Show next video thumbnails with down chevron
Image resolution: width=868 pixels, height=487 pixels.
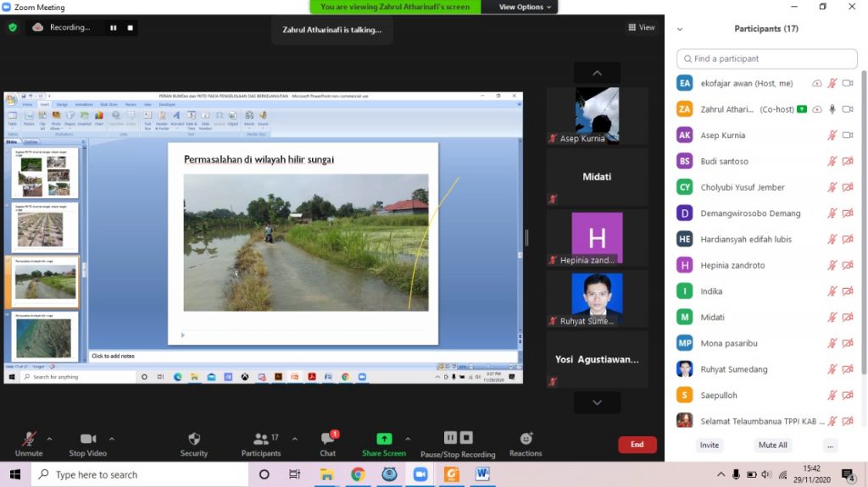click(597, 403)
